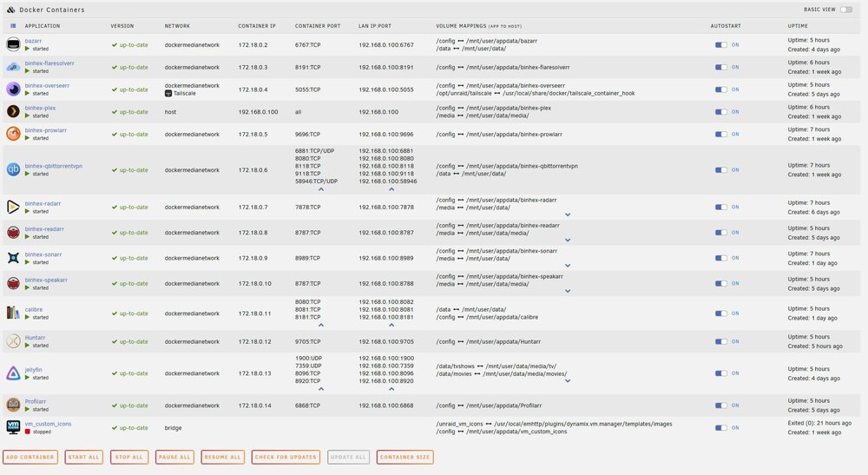Click the binhex-sonarr container icon
Image resolution: width=868 pixels, height=475 pixels.
pos(13,258)
